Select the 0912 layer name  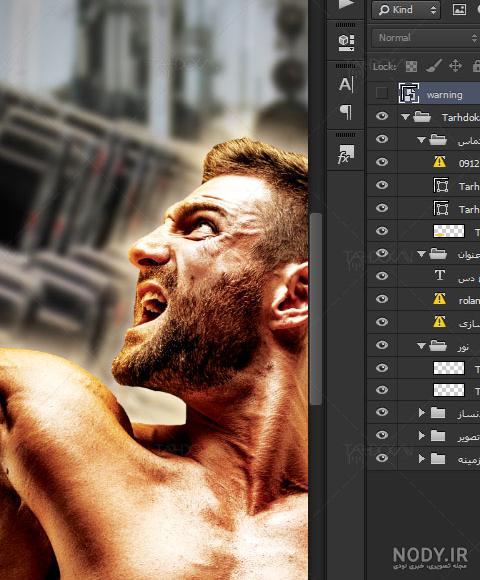[469, 163]
